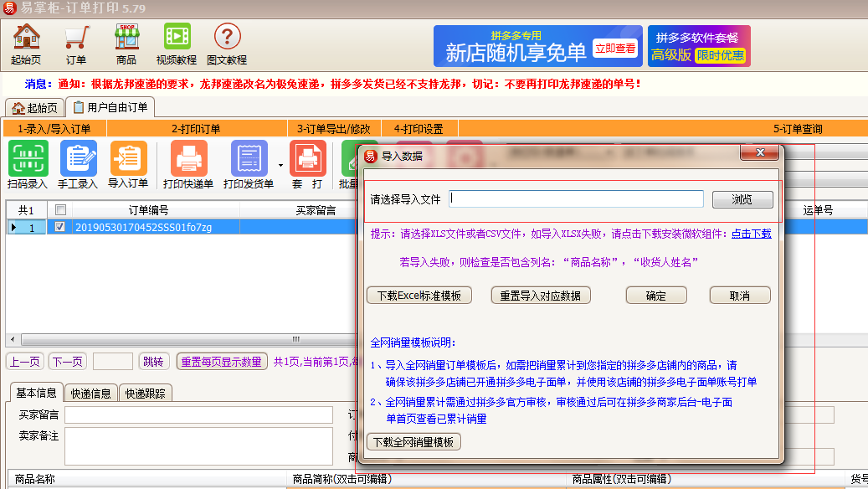The height and width of the screenshot is (489, 868).
Task: Click the scrollbar left arrow
Action: (x=13, y=339)
